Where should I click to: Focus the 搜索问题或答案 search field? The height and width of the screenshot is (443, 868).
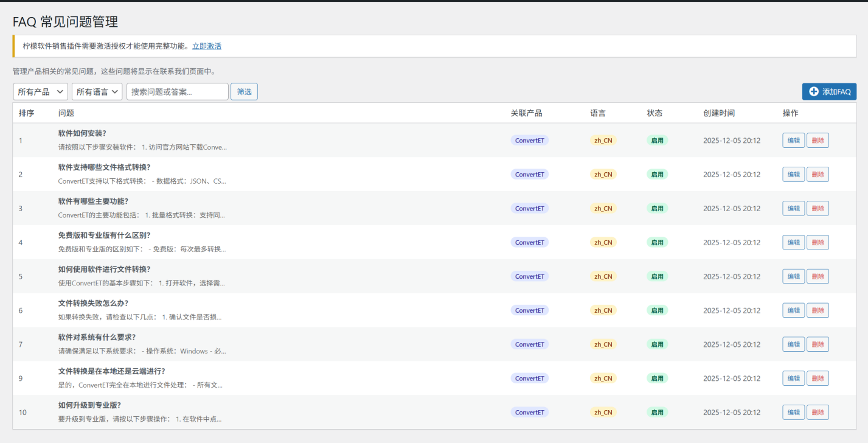tap(177, 92)
